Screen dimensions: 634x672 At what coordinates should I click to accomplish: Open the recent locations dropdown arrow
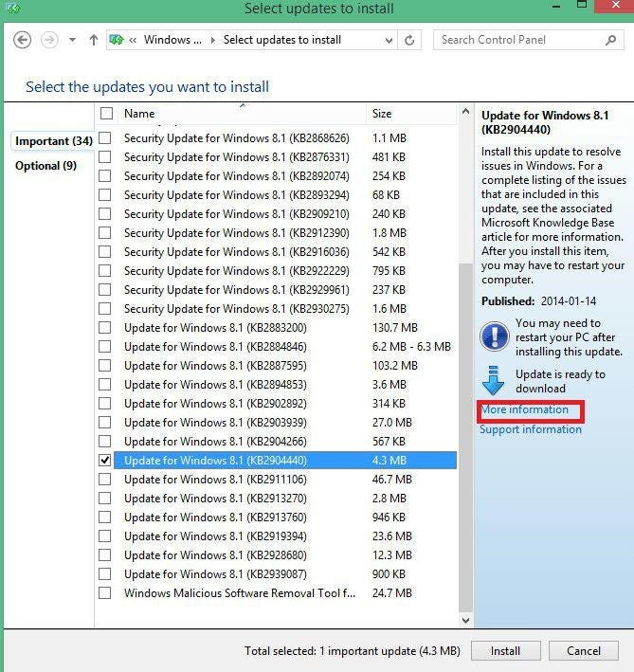pos(72,41)
